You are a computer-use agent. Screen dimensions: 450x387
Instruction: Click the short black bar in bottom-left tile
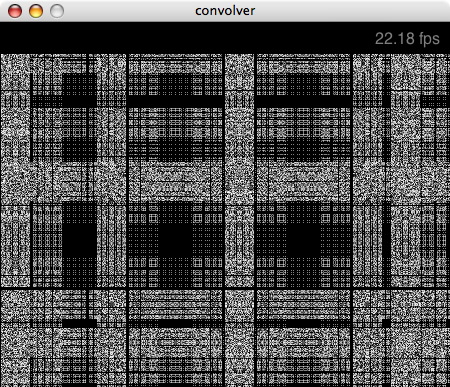[79, 323]
